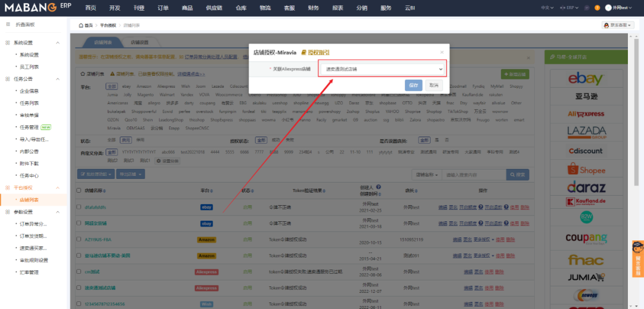This screenshot has height=309, width=644.
Task: Click the Lazada logo in right panel
Action: point(585,132)
